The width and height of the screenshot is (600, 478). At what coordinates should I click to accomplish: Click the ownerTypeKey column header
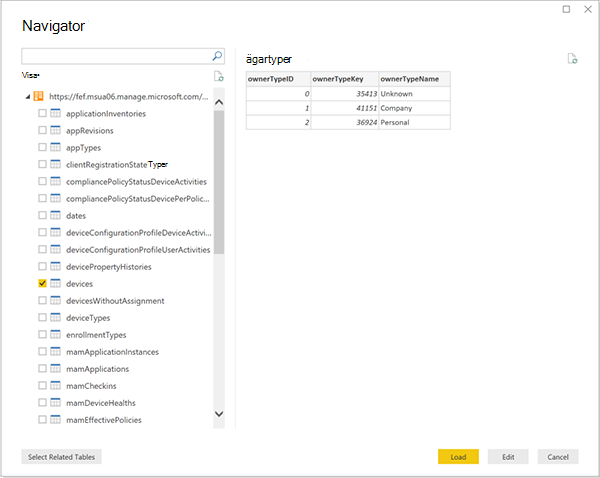tap(344, 79)
